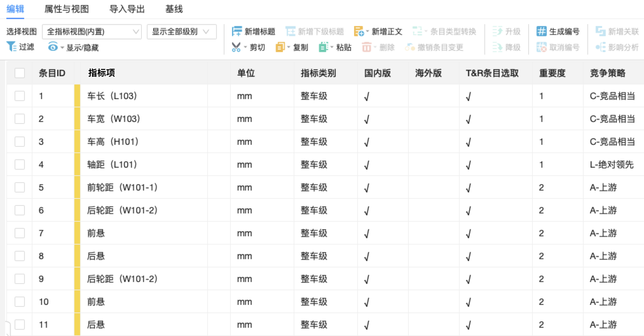This screenshot has height=336, width=644.
Task: Click the 前轮距 (W101-1) cell
Action: [122, 187]
